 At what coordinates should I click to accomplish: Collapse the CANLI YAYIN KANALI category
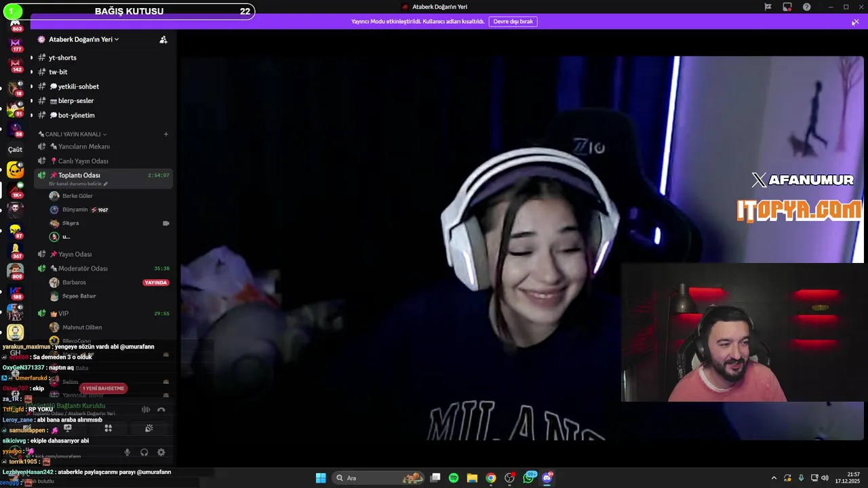pos(73,134)
